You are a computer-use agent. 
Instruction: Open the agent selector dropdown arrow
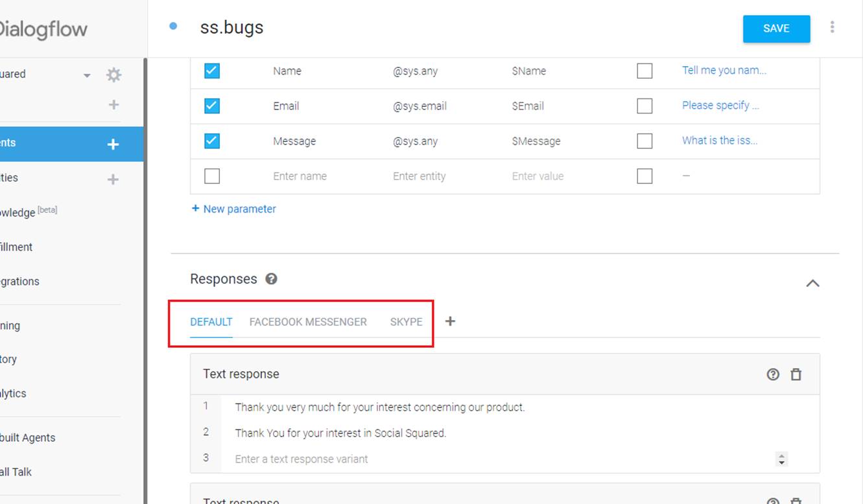coord(87,75)
